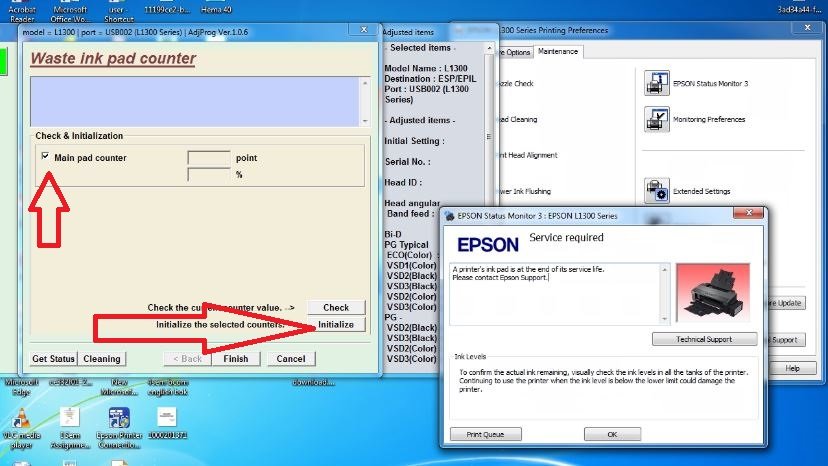The height and width of the screenshot is (466, 828).
Task: Open VLC media player desktop icon
Action: [x=21, y=428]
